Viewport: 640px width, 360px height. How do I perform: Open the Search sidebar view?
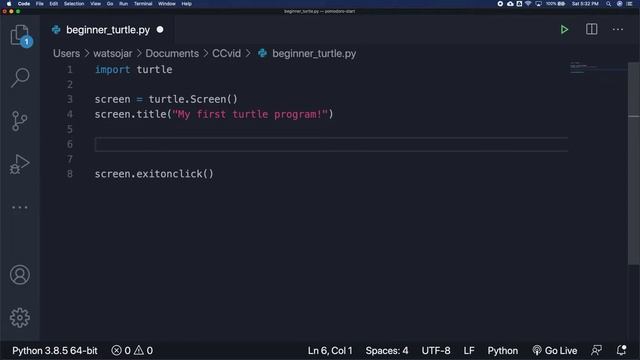20,78
